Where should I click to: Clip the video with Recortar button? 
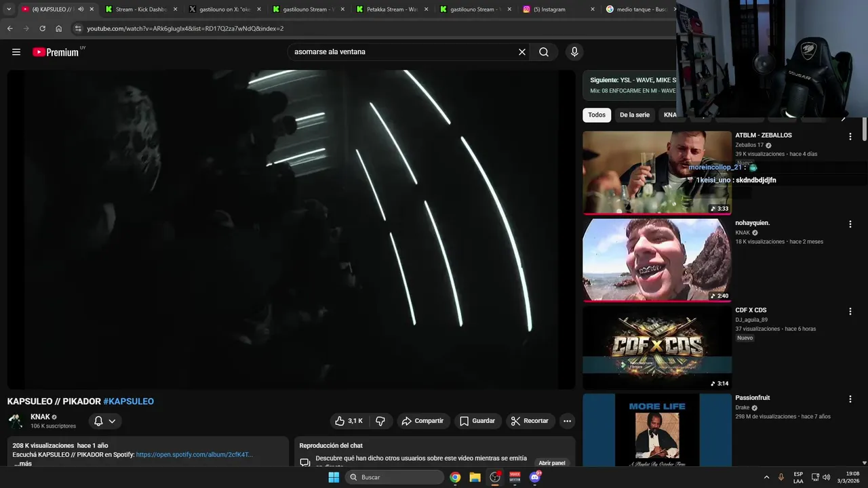coord(530,421)
